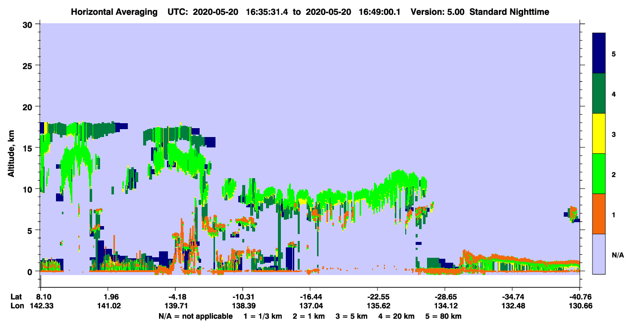Click the orange colorbar segment labeled 1
Image resolution: width=644 pixels, height=330 pixels.
[599, 214]
